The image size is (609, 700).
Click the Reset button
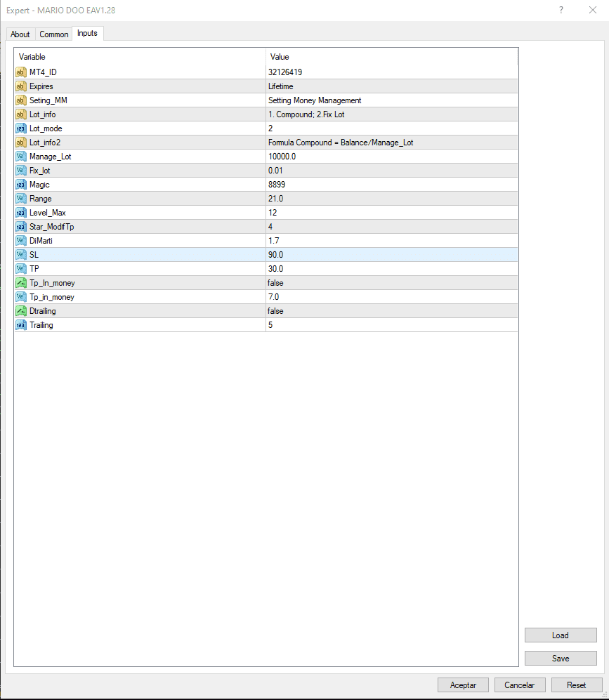(577, 685)
